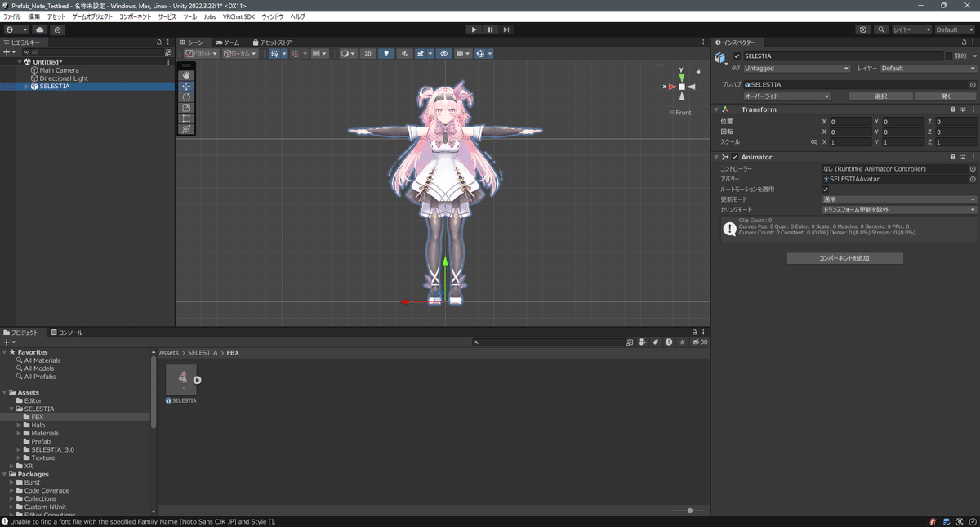Uncheck the ルートモーションを適用 checkbox

(826, 188)
